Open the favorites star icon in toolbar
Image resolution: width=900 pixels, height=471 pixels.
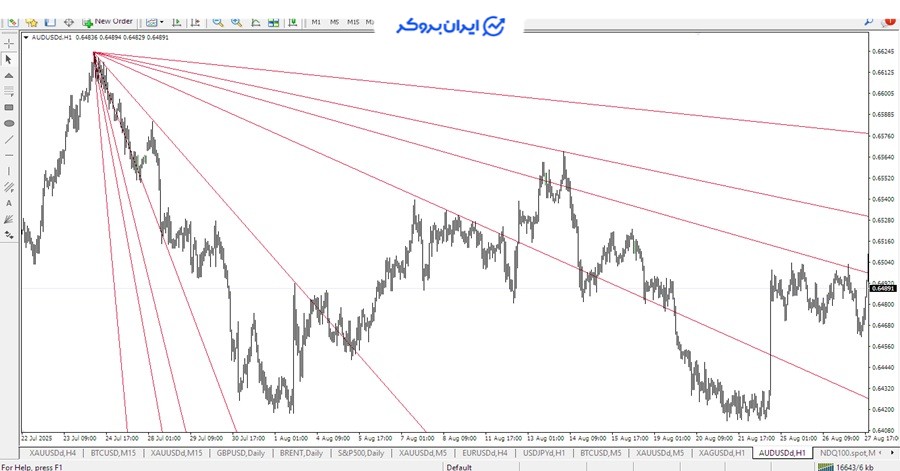click(31, 22)
